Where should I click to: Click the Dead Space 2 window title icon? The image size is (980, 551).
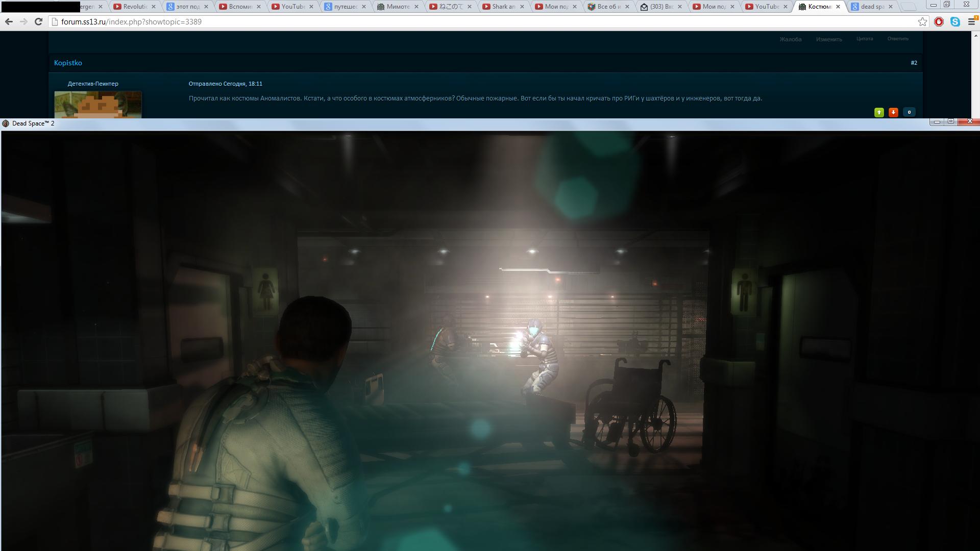(6, 123)
